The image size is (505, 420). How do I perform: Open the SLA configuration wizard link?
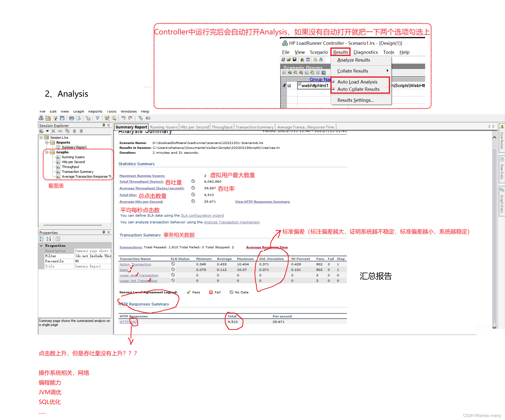pyautogui.click(x=202, y=215)
